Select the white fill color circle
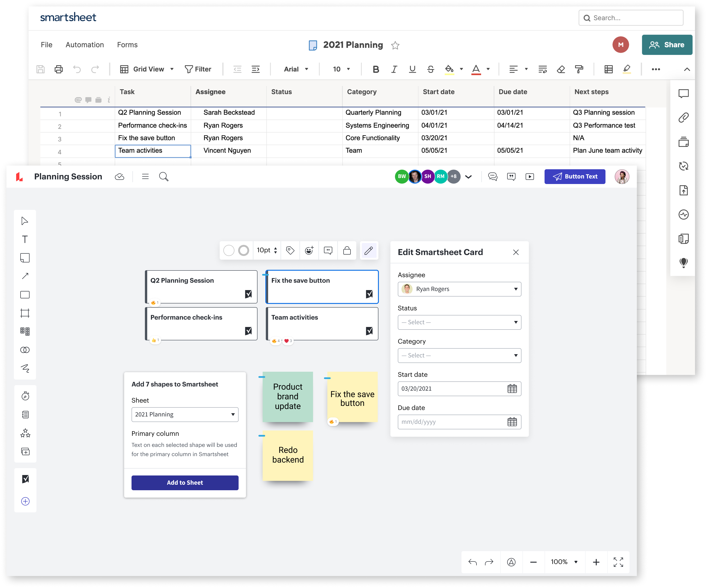Screen dimensions: 707x588 click(x=229, y=250)
